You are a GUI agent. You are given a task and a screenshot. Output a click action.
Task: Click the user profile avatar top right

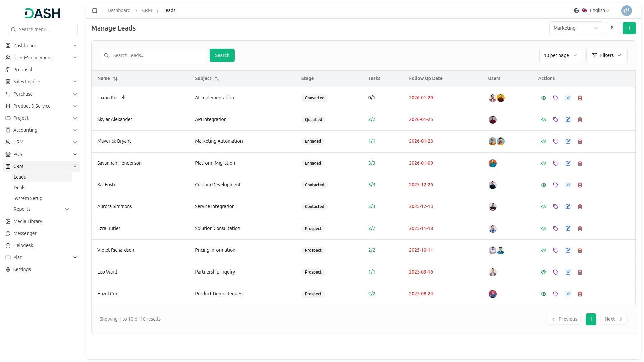[626, 11]
